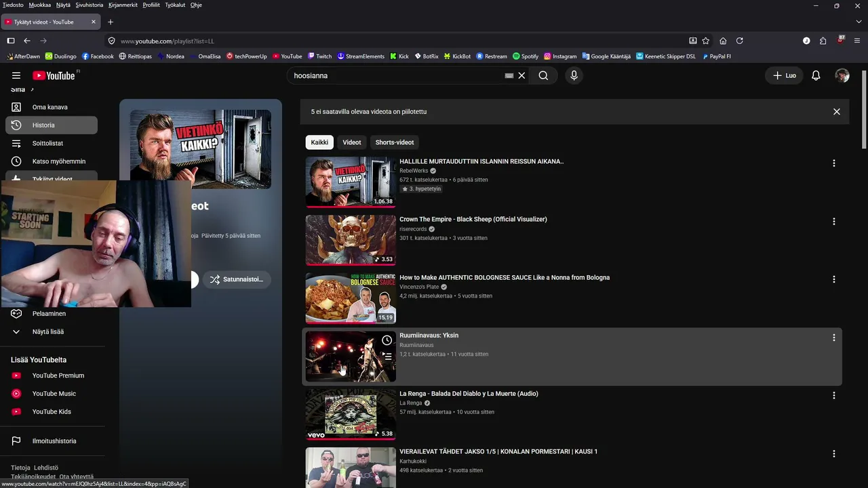Open Oma kanava in the sidebar

tap(52, 107)
